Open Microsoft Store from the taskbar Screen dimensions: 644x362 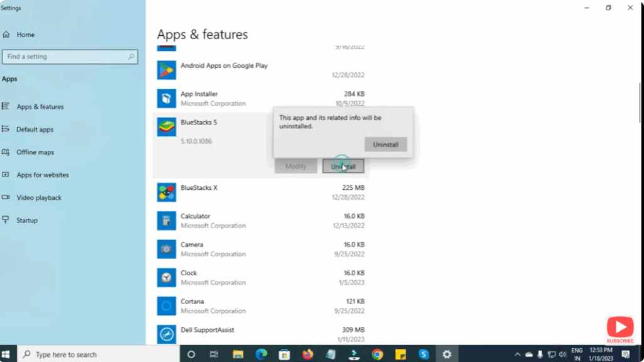[x=284, y=354]
